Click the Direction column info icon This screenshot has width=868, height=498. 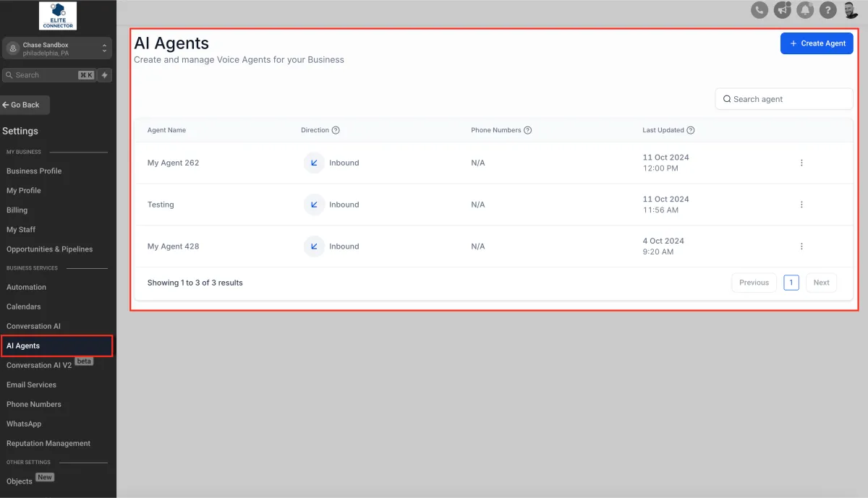336,130
